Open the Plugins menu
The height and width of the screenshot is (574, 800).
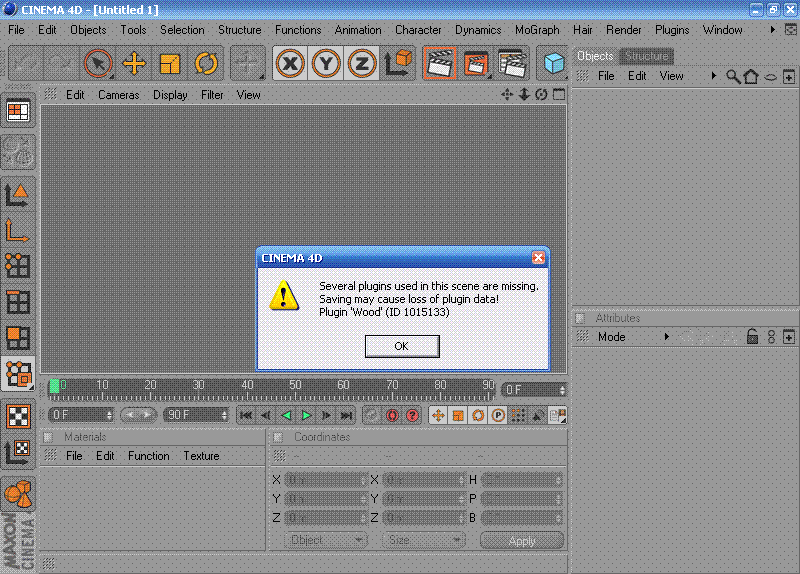(672, 30)
